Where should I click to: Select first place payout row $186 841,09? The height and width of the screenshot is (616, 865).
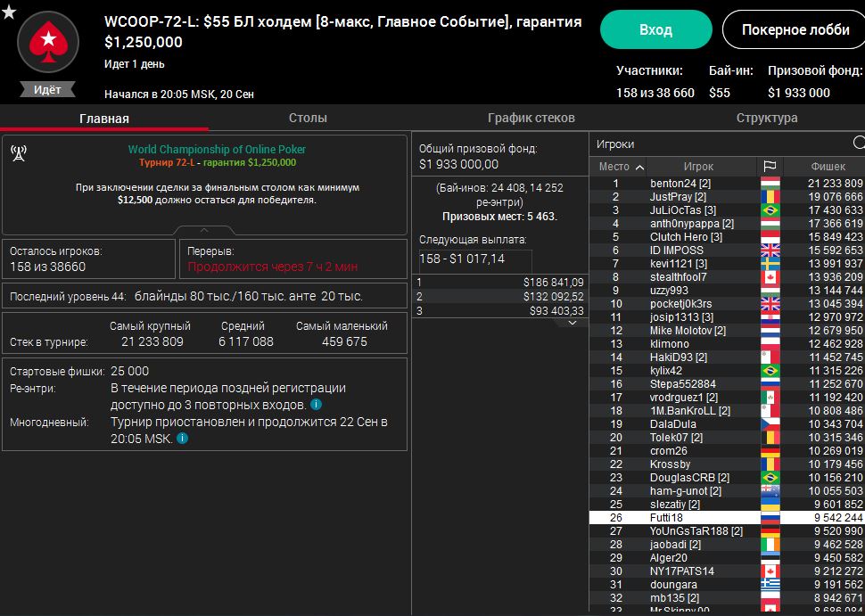500,283
